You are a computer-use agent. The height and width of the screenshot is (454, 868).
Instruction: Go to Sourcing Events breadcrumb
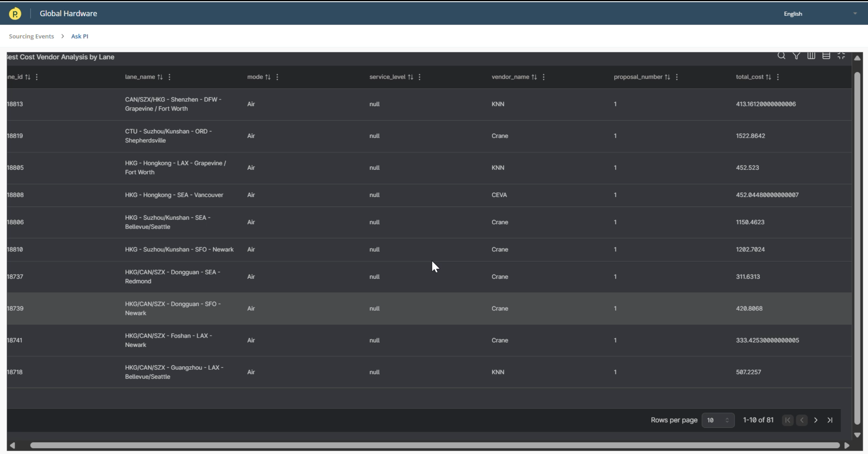pos(31,36)
